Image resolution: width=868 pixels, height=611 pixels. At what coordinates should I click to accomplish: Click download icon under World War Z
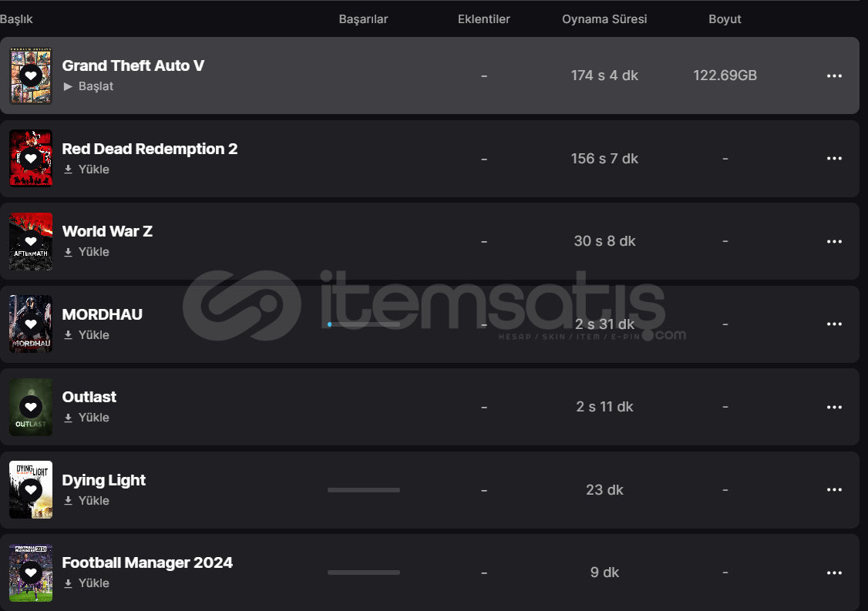coord(68,252)
